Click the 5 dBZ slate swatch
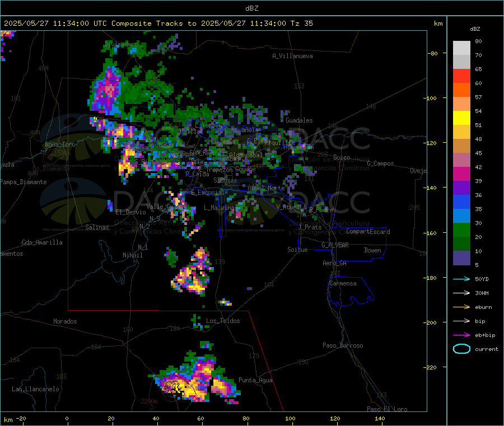504x426 pixels. click(x=461, y=258)
